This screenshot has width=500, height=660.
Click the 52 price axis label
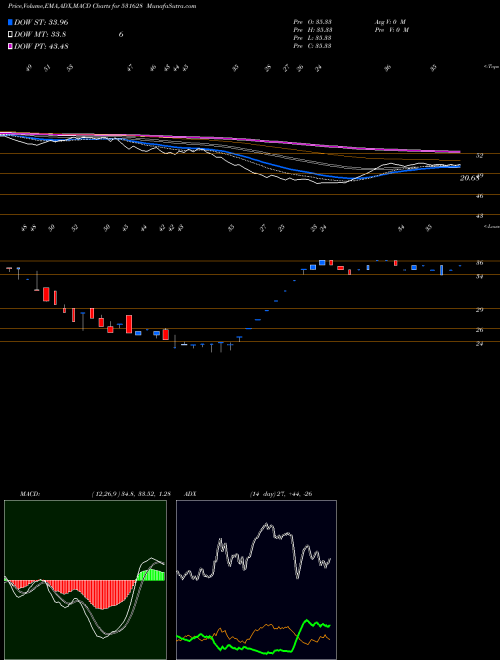tap(479, 155)
